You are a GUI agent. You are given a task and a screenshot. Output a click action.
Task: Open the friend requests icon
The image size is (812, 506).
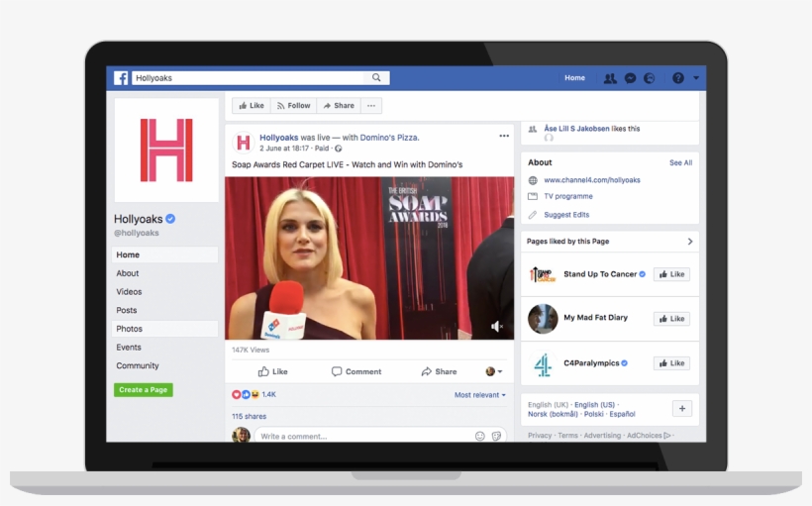pyautogui.click(x=610, y=78)
